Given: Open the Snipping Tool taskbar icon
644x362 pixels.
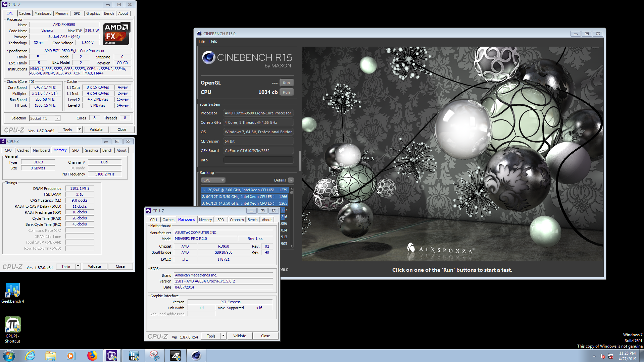Looking at the screenshot, I should [154, 355].
